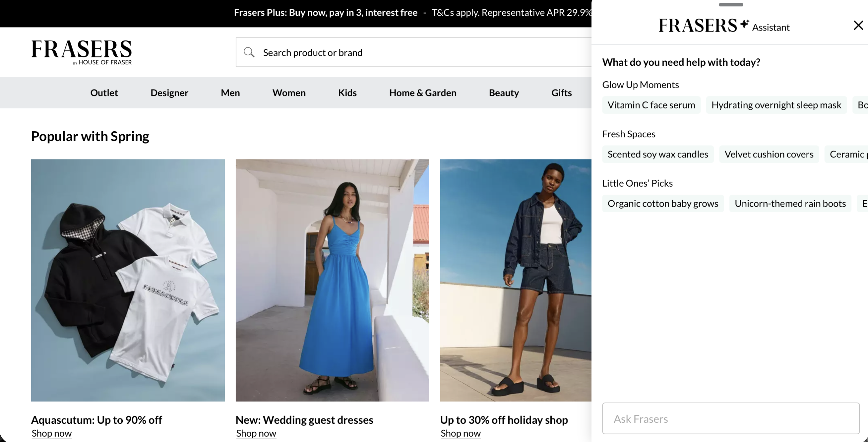
Task: Focus the Ask Frasers input box
Action: tap(731, 418)
